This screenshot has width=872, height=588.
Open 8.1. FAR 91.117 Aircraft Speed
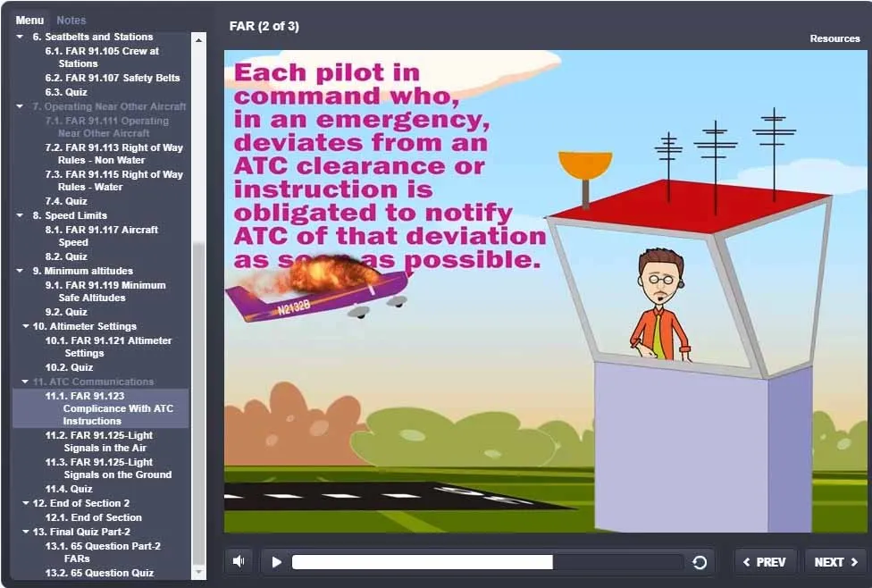click(102, 236)
